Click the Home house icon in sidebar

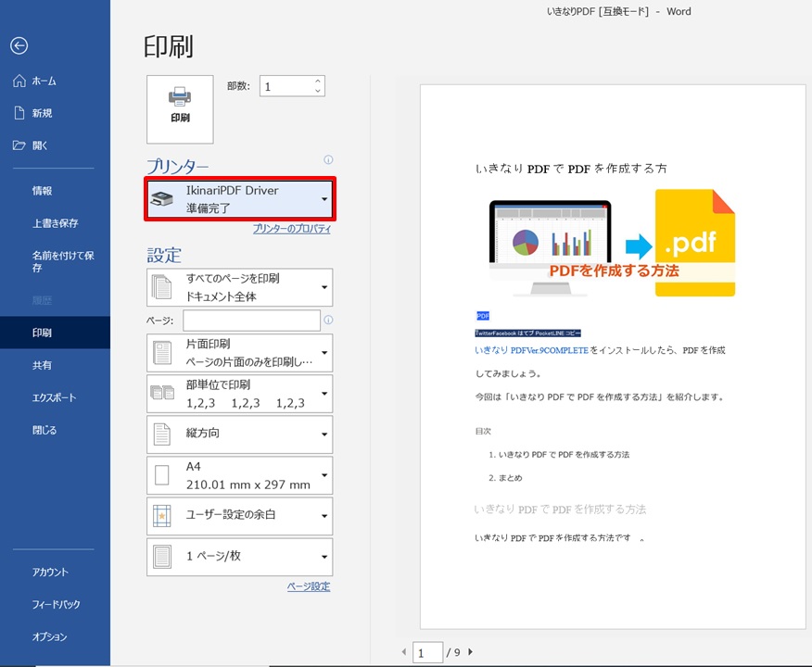point(19,81)
